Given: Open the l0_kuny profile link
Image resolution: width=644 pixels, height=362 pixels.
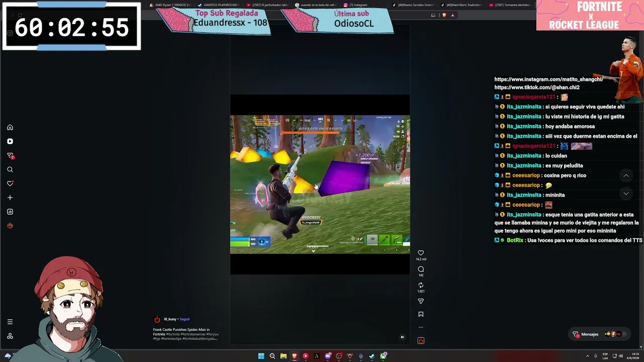Looking at the screenshot, I should pos(170,319).
